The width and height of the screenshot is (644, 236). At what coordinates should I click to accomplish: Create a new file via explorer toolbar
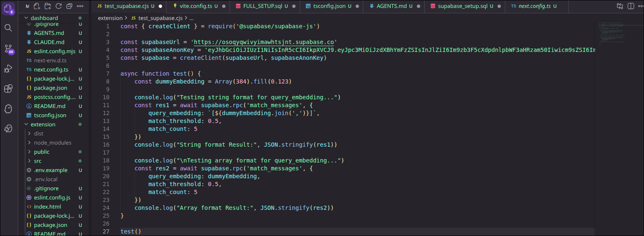coord(37,6)
